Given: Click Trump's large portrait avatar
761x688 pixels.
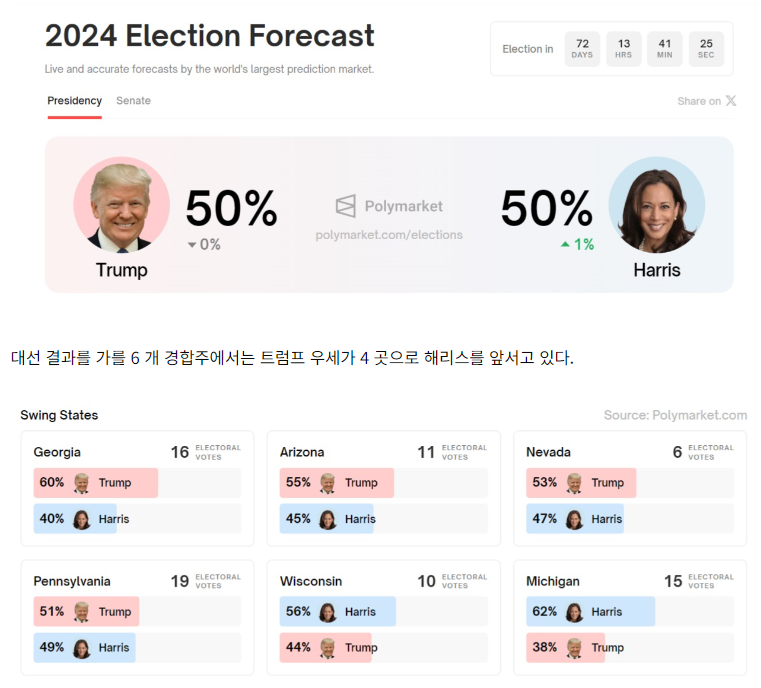Looking at the screenshot, I should click(122, 206).
